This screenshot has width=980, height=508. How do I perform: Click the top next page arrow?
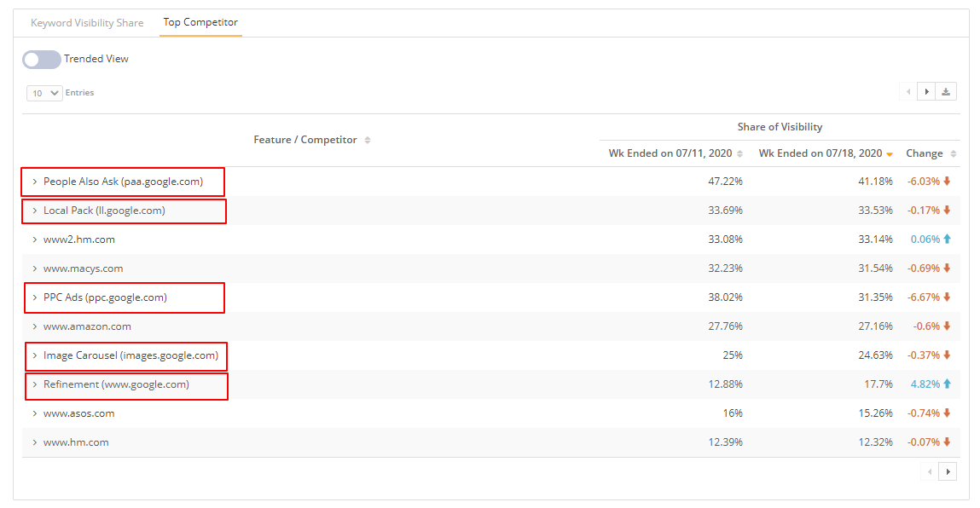pyautogui.click(x=926, y=92)
